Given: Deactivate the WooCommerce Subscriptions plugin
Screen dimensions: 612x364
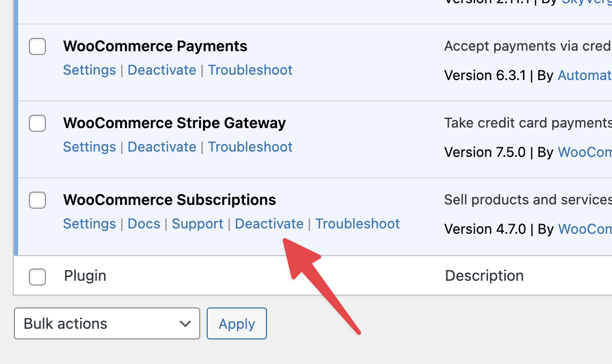Looking at the screenshot, I should coord(269,224).
